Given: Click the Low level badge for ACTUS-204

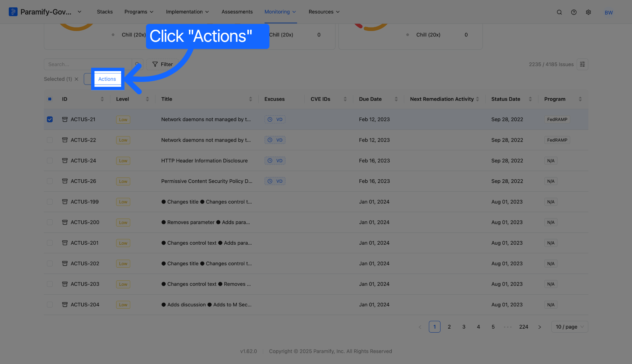Looking at the screenshot, I should [123, 305].
